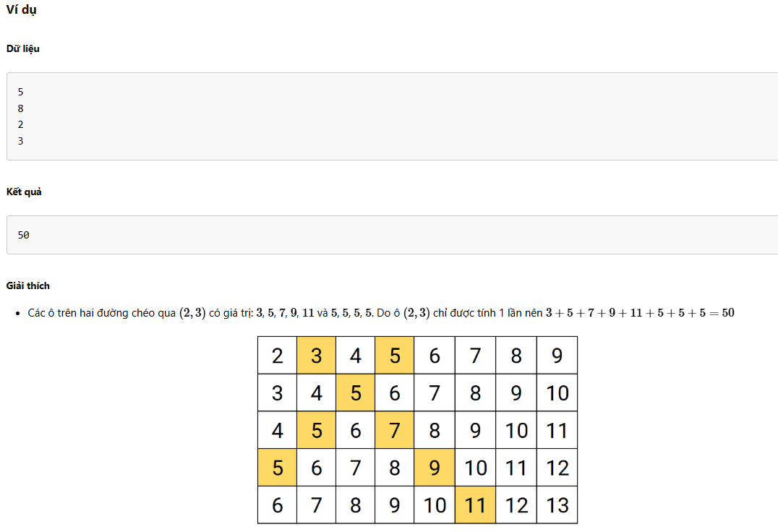Click the 'Giải thích' heading
This screenshot has height=532, width=778.
pyautogui.click(x=27, y=286)
